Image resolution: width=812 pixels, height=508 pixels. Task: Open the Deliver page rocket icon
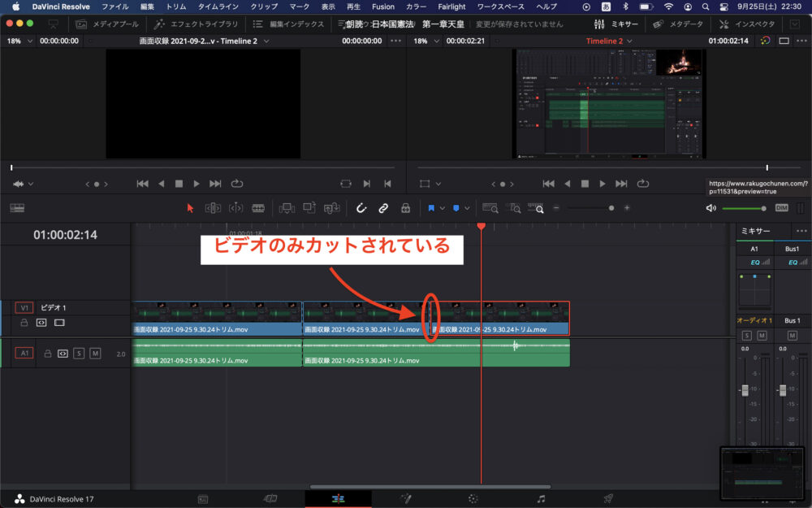607,498
